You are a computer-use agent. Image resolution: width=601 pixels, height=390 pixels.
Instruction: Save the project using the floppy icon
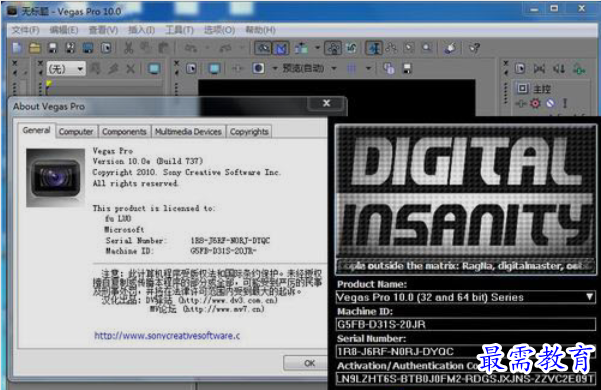coord(53,48)
